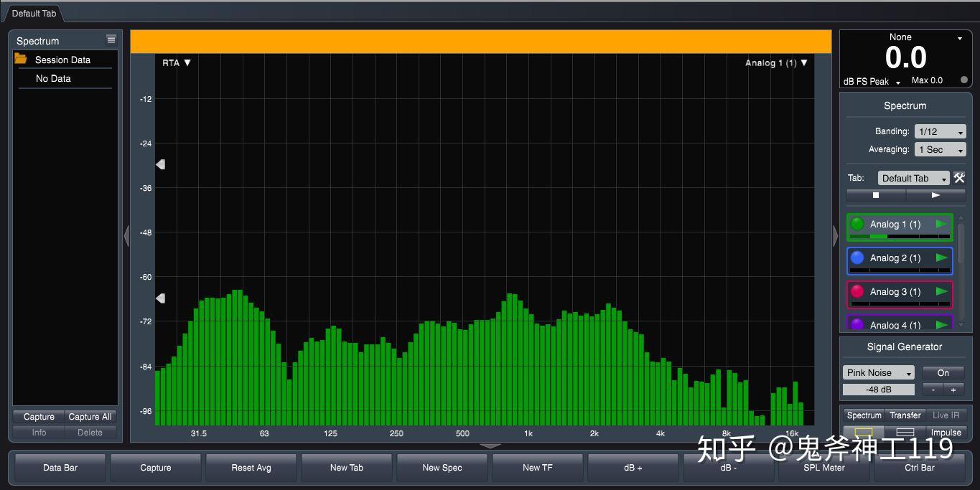Switch to Spectrum measurement mode
The width and height of the screenshot is (980, 490).
864,415
